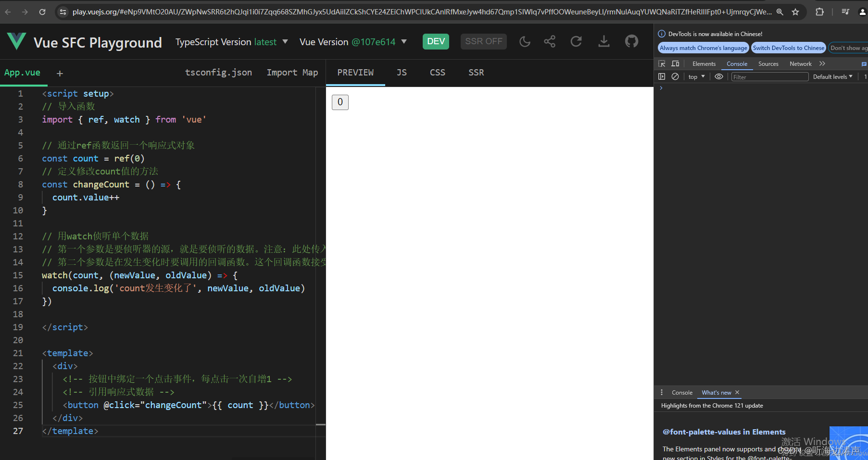Click Don't show again button
Screen dimensions: 868x460
[x=849, y=48]
